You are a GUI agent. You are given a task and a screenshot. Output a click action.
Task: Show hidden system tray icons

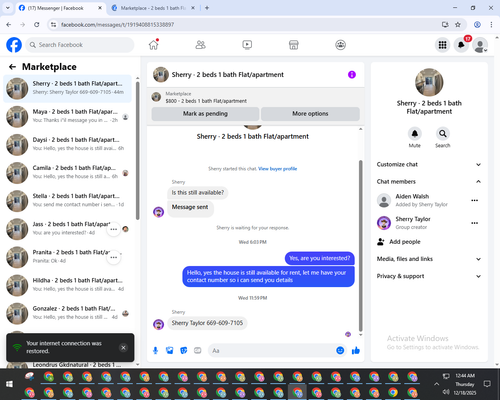[436, 384]
